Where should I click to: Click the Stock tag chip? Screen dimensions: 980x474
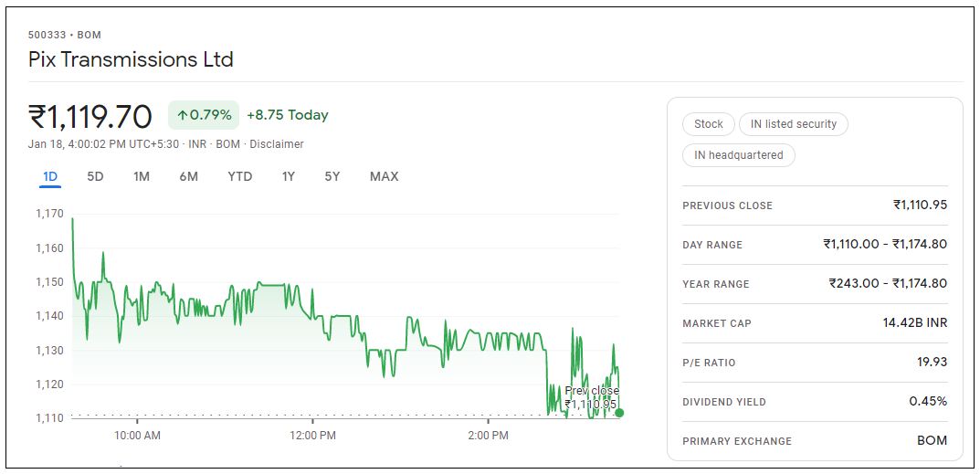[x=708, y=124]
